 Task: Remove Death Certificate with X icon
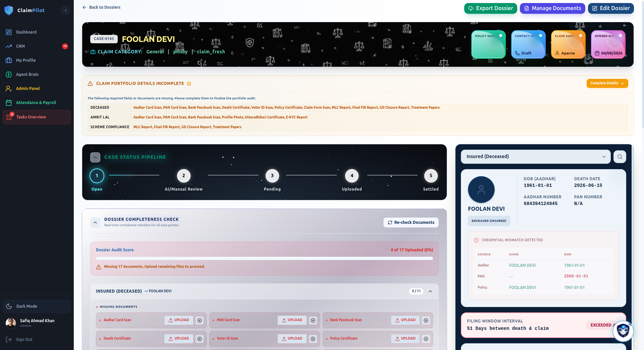(200, 339)
